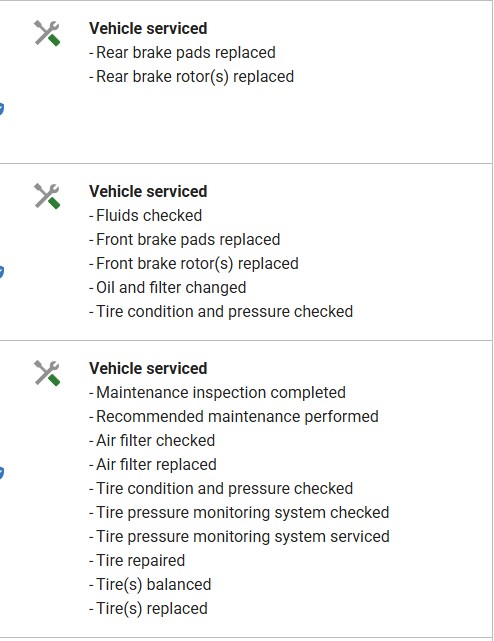Select the second Vehicle serviced heading

(148, 192)
